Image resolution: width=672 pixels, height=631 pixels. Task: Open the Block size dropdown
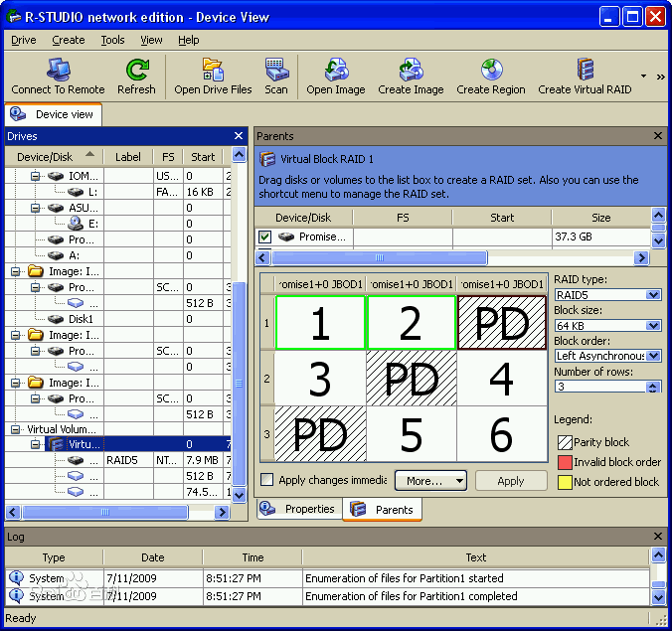tap(653, 325)
